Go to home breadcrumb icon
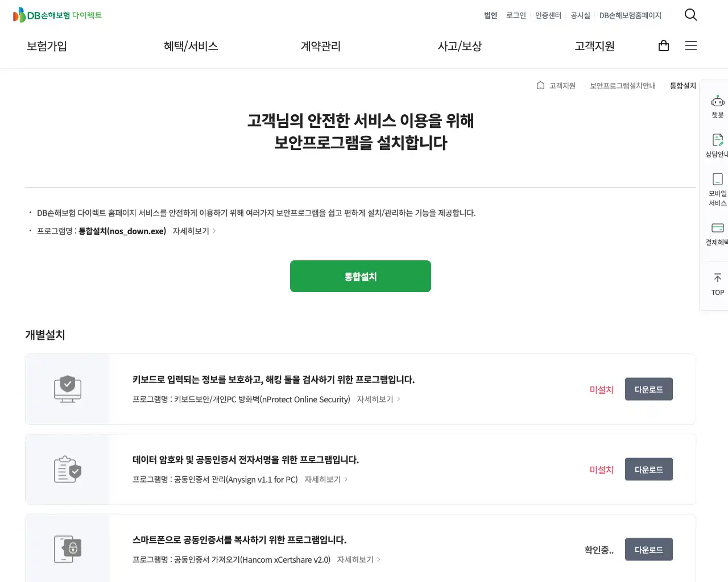This screenshot has width=728, height=582. tap(540, 86)
